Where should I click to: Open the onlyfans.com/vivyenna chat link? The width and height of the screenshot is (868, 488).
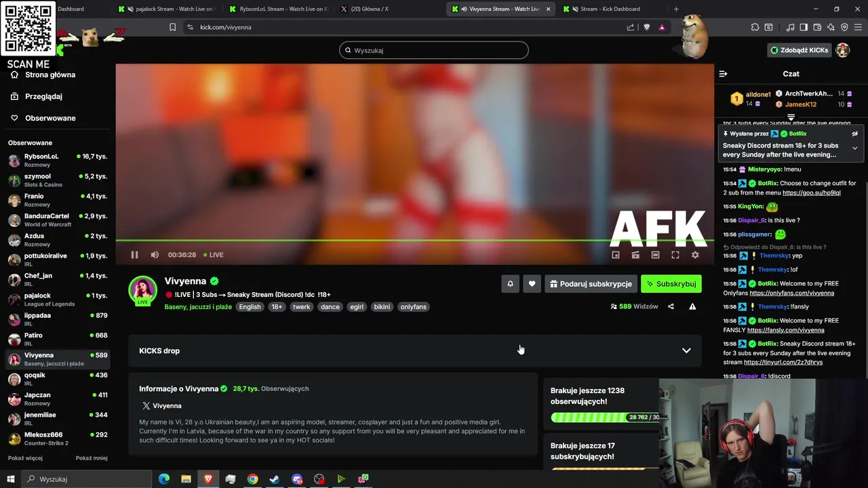pos(791,293)
